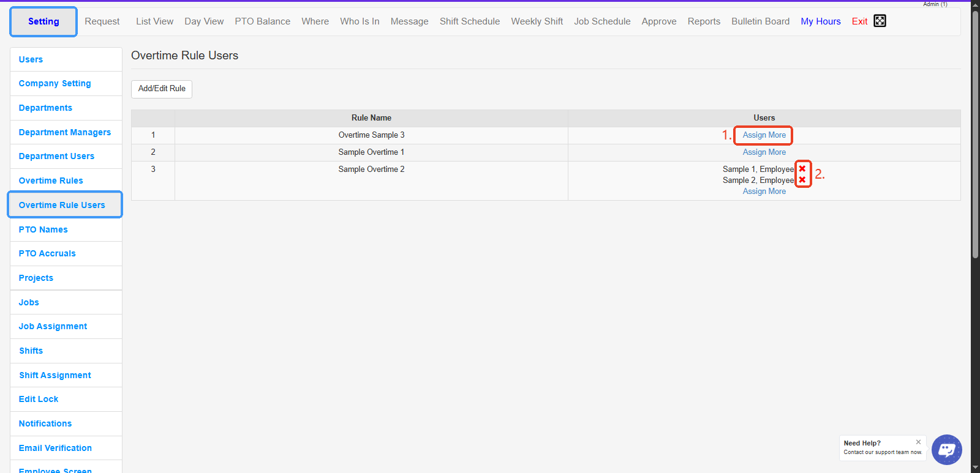Navigate to Job Assignment in sidebar
980x473 pixels.
(x=53, y=326)
